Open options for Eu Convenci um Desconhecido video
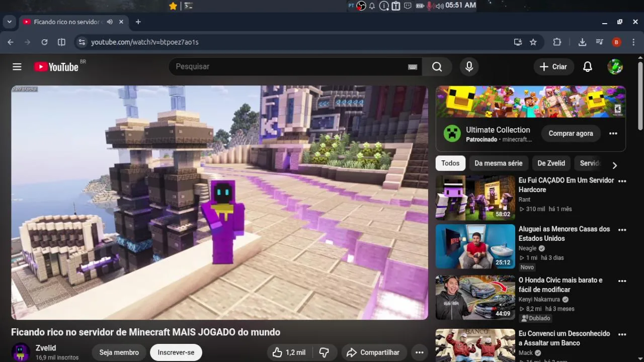This screenshot has height=362, width=644. (622, 334)
